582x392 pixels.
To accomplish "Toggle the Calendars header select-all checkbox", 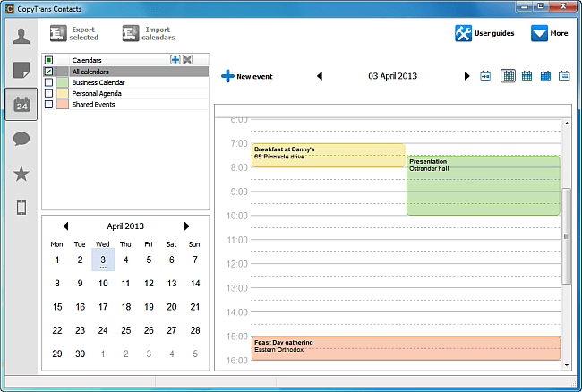I will [48, 60].
